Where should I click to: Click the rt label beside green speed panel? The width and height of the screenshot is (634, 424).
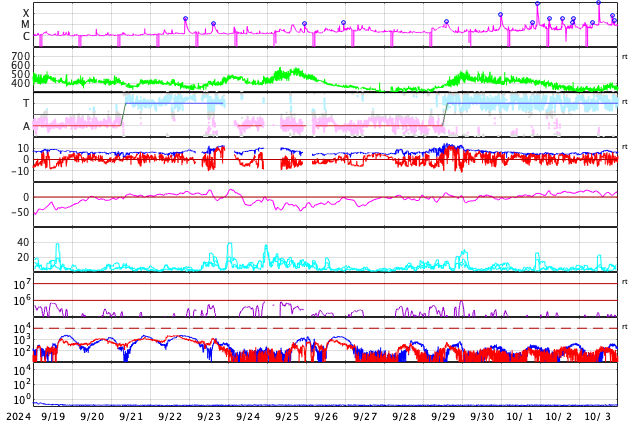coord(625,57)
